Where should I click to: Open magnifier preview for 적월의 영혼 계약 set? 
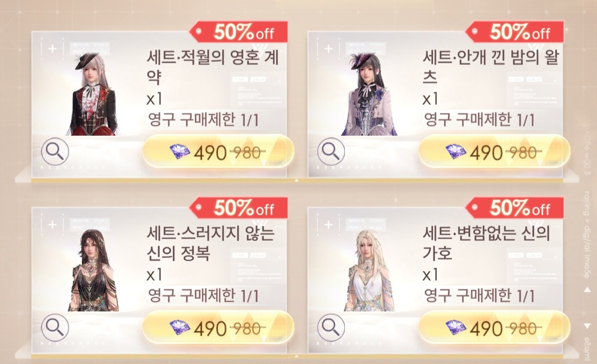(x=55, y=152)
